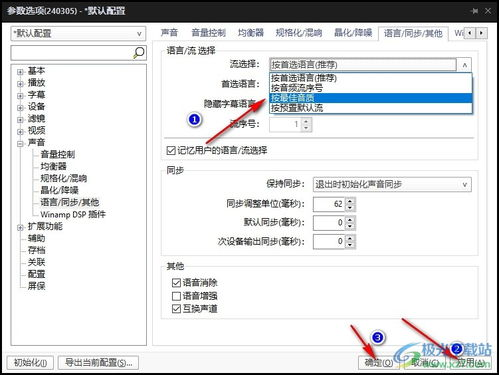Click the 次设备输出同步 input field
The height and width of the screenshot is (375, 499).
[329, 242]
